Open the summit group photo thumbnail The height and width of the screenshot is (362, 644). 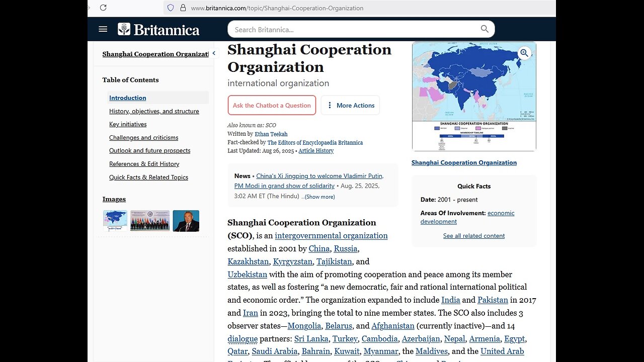tap(150, 221)
